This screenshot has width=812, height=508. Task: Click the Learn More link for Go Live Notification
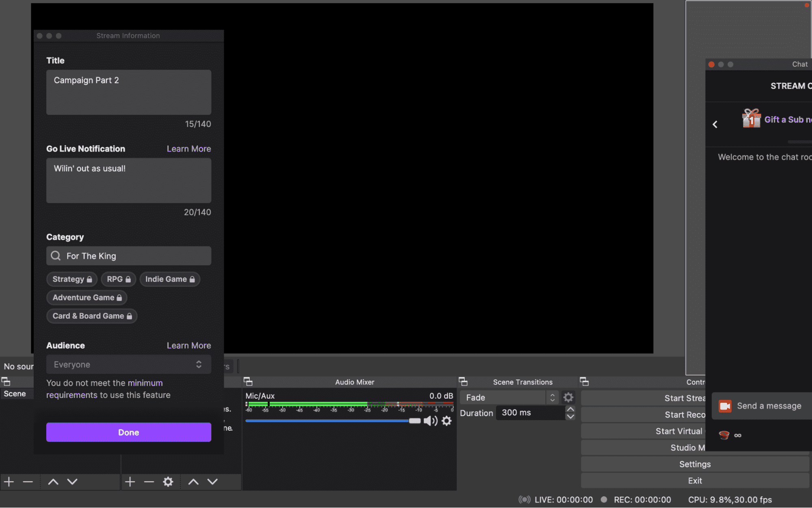click(x=188, y=149)
